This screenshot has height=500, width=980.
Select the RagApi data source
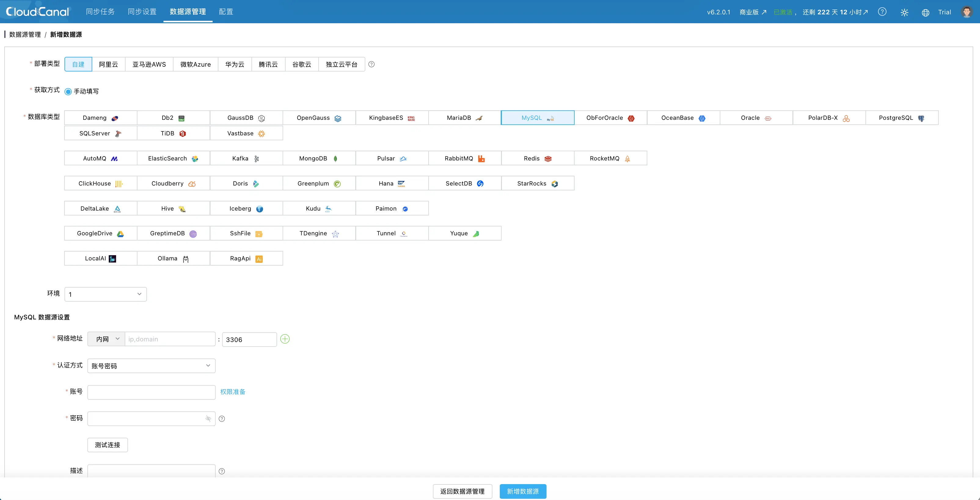pos(246,258)
